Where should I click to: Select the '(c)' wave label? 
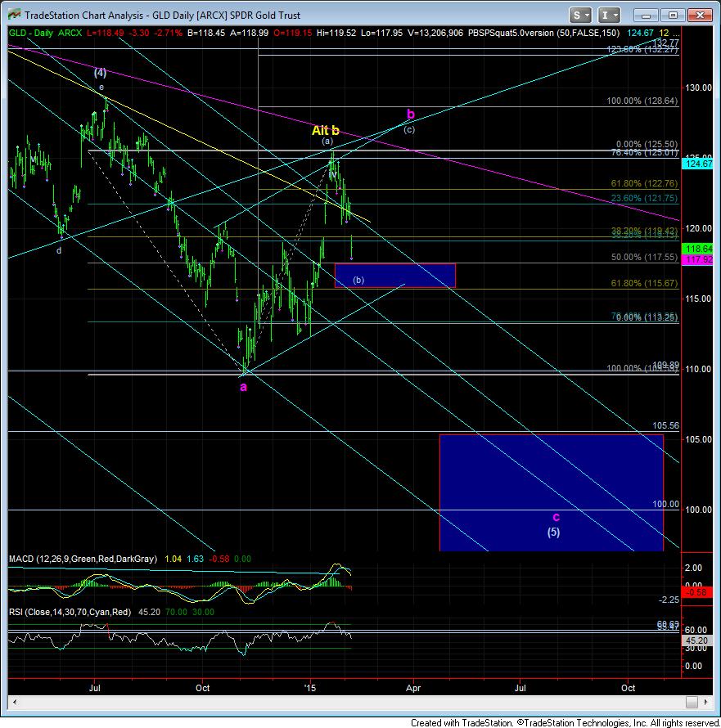409,129
